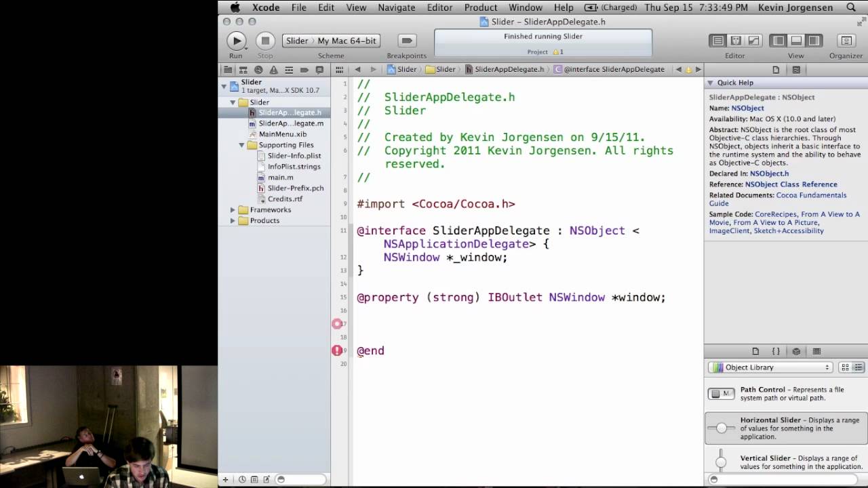Open the NSObject name link
Viewport: 868px width, 488px height.
tap(747, 108)
